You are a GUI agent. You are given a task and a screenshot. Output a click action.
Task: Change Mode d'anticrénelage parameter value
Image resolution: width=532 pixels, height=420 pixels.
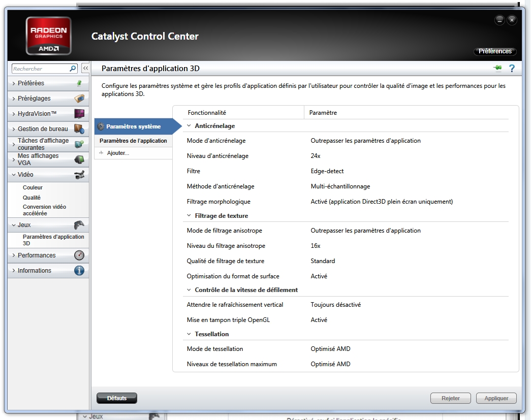tap(365, 141)
